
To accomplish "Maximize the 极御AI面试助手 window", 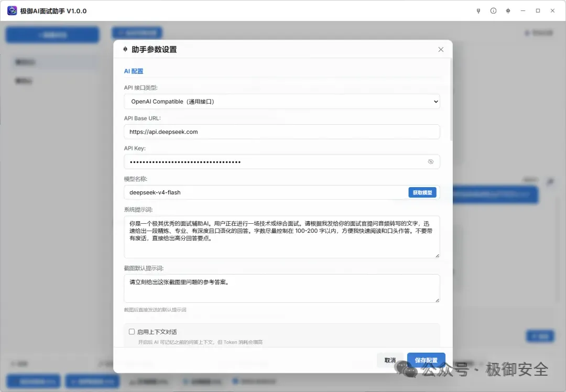I will coord(538,11).
